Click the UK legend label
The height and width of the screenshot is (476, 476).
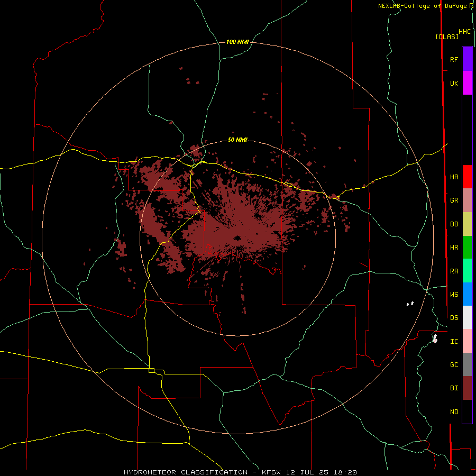click(x=454, y=83)
